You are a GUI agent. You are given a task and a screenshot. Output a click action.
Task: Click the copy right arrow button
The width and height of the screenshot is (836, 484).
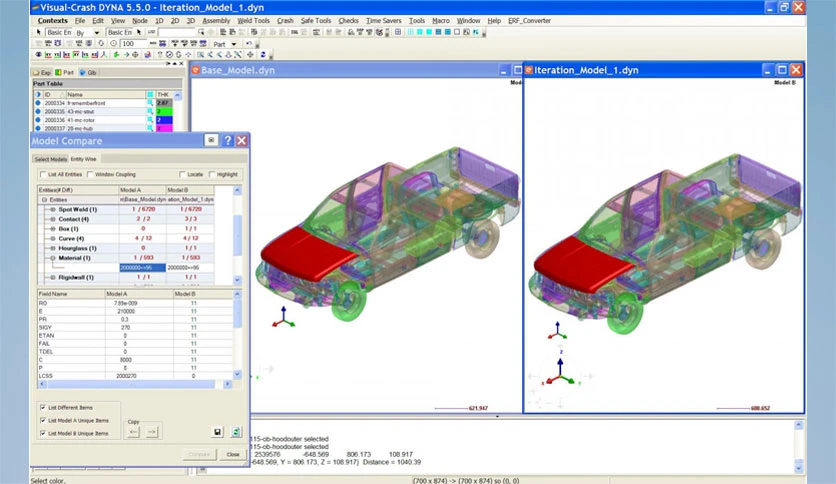click(152, 432)
